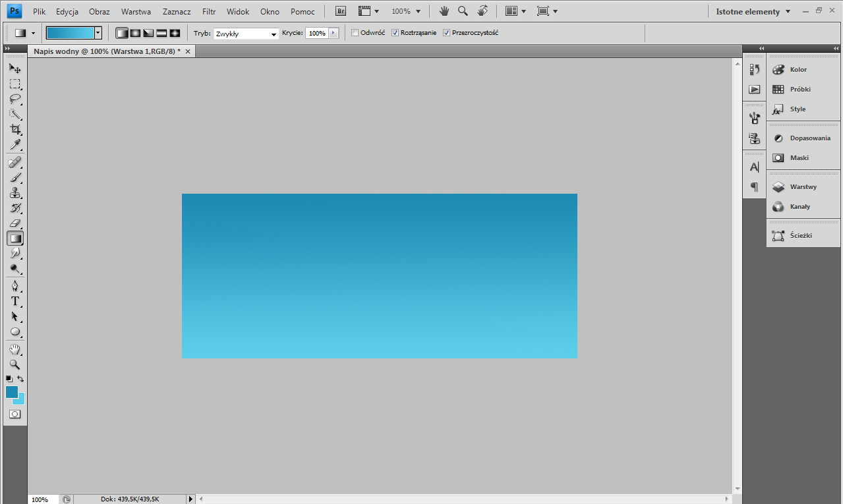
Task: Open the Warstwy panel
Action: coord(803,187)
